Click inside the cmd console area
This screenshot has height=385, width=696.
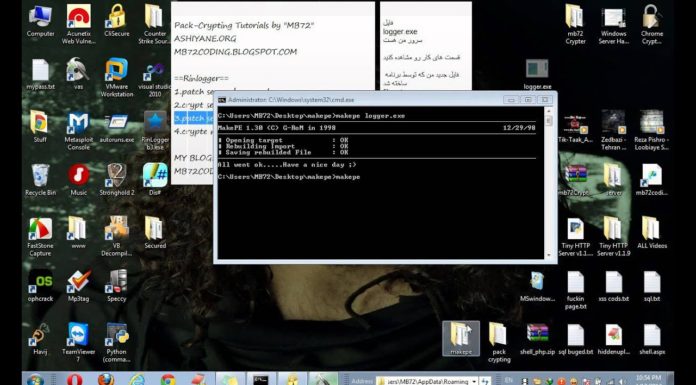click(x=380, y=183)
